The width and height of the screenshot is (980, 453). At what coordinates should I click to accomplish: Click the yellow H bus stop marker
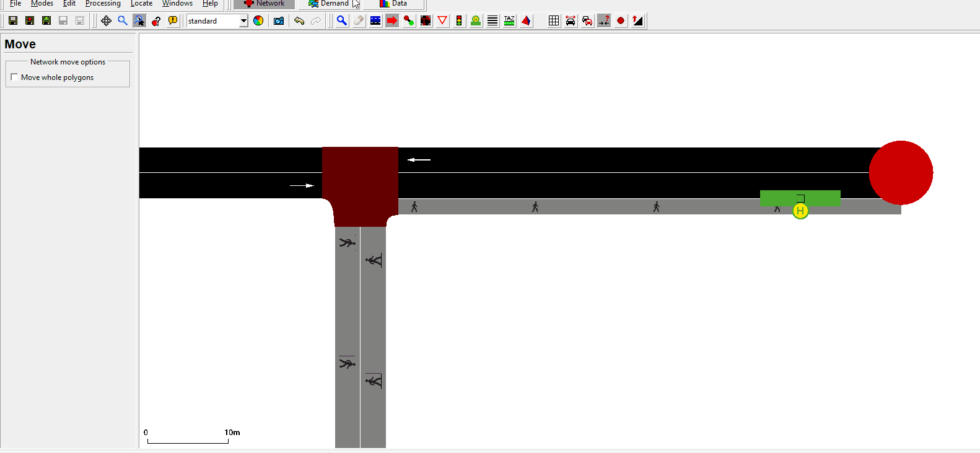[800, 211]
